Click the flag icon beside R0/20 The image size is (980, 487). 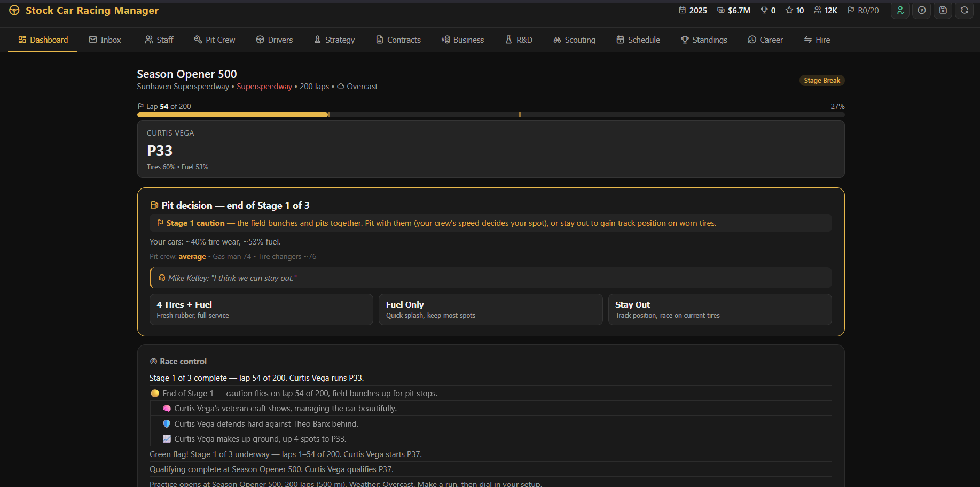pos(851,10)
